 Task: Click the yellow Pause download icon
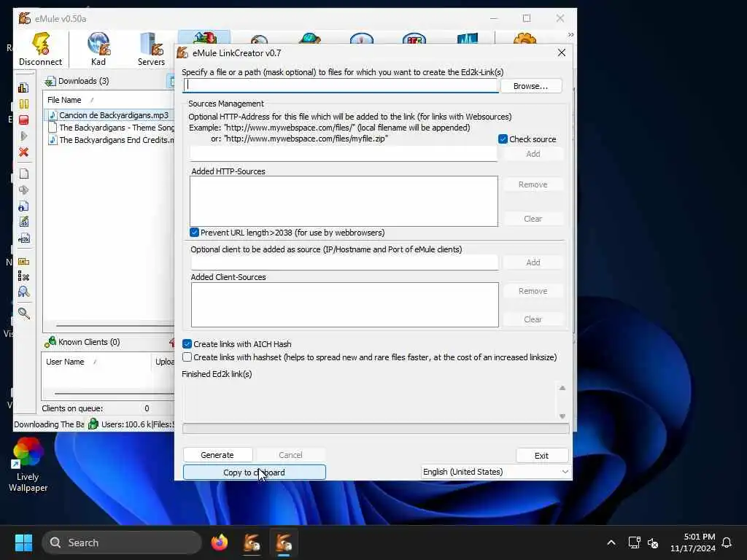[23, 104]
